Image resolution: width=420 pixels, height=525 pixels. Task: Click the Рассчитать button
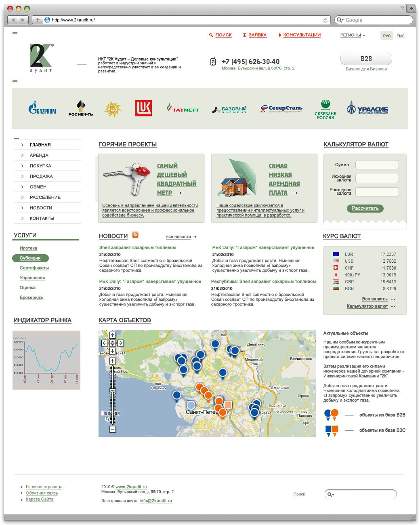tap(365, 209)
